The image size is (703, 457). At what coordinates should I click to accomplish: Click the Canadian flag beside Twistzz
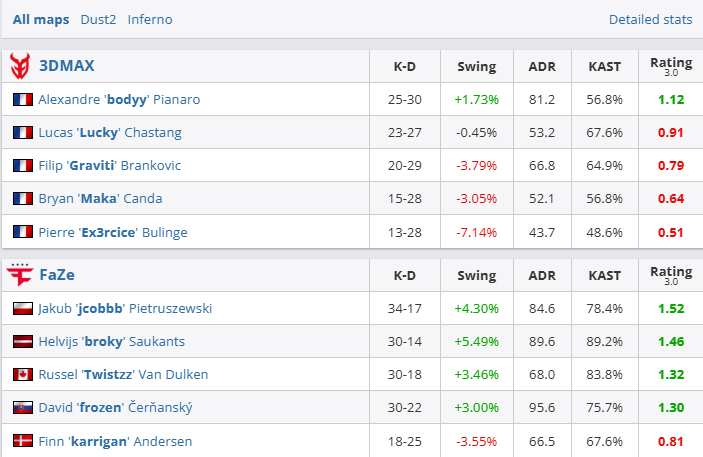tap(23, 375)
